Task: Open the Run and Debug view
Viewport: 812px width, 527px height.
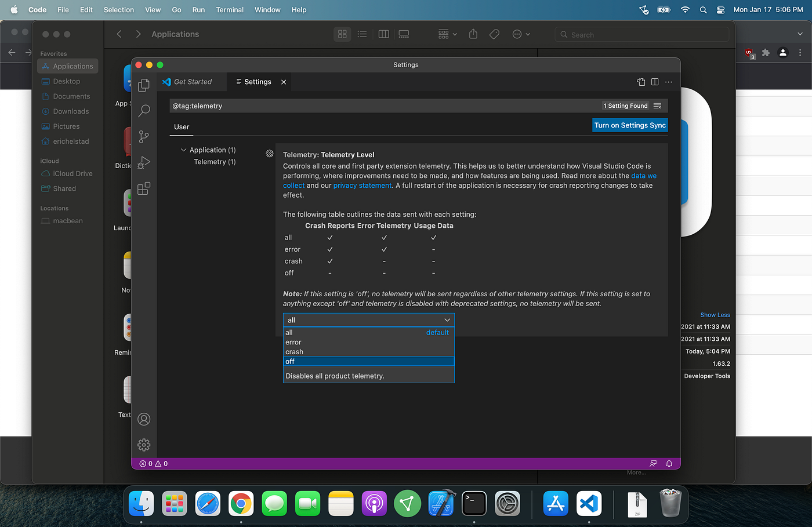Action: tap(144, 163)
